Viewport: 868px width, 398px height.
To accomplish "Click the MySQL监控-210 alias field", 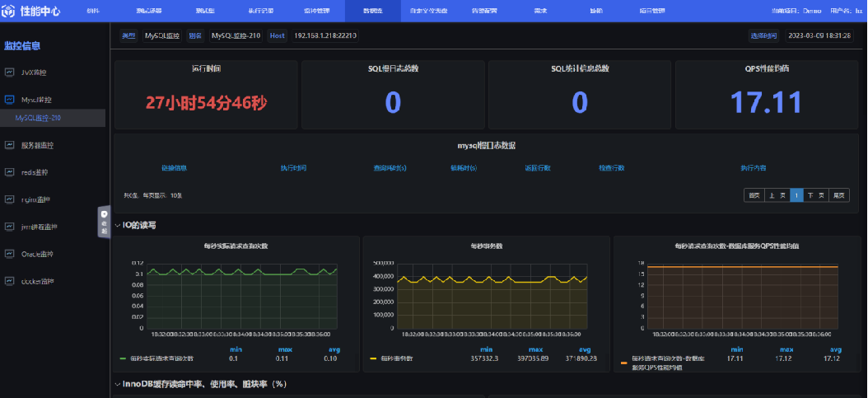I will [x=236, y=35].
